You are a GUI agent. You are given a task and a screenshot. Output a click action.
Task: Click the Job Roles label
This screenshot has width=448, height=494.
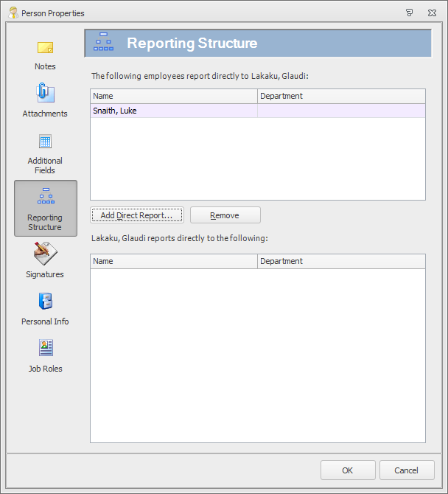(46, 369)
